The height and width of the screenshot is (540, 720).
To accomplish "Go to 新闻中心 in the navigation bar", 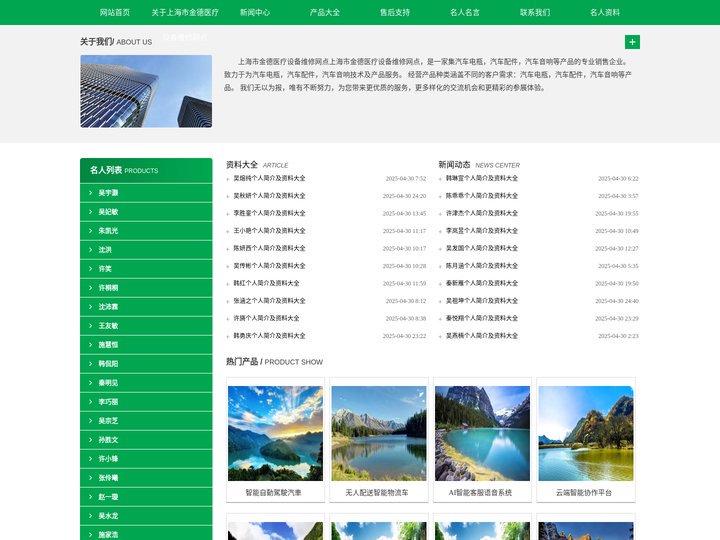I will [x=255, y=12].
